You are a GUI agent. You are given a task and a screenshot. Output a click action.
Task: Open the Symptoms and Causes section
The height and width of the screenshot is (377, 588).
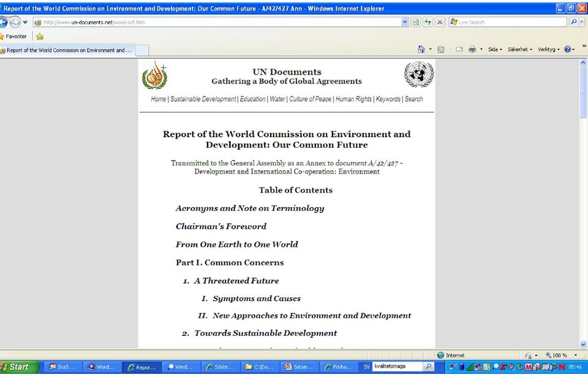click(x=257, y=299)
